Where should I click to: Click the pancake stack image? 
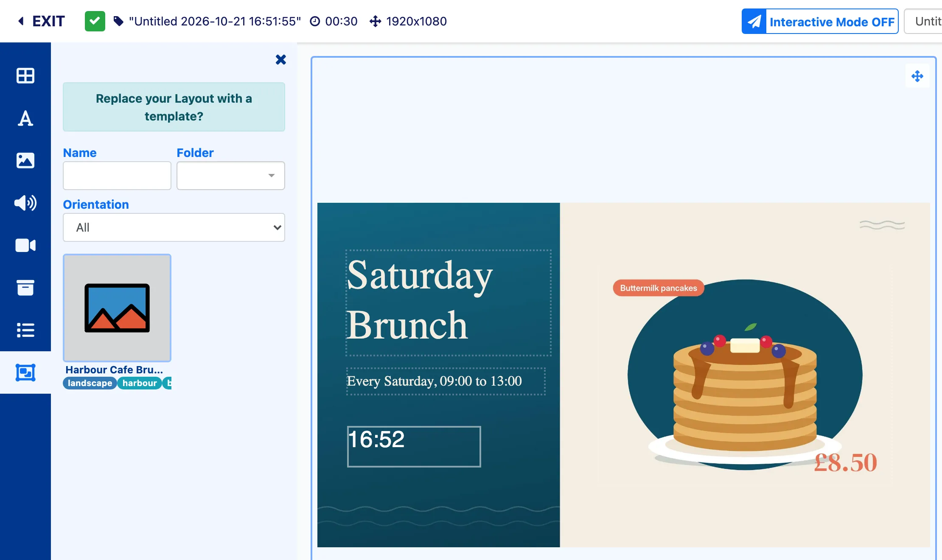(745, 395)
